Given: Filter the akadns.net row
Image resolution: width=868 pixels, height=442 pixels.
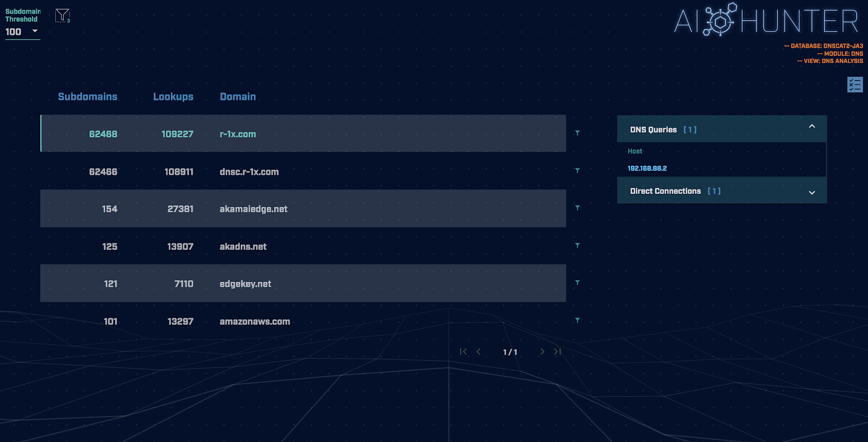Looking at the screenshot, I should (577, 245).
